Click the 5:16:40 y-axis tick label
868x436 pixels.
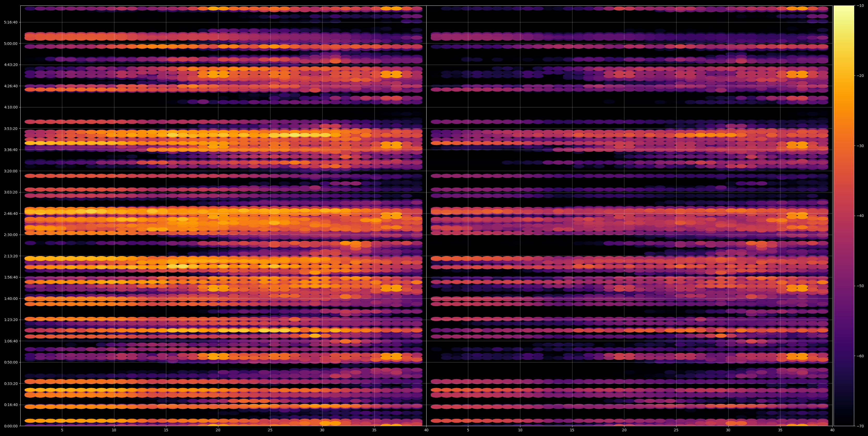tap(10, 22)
